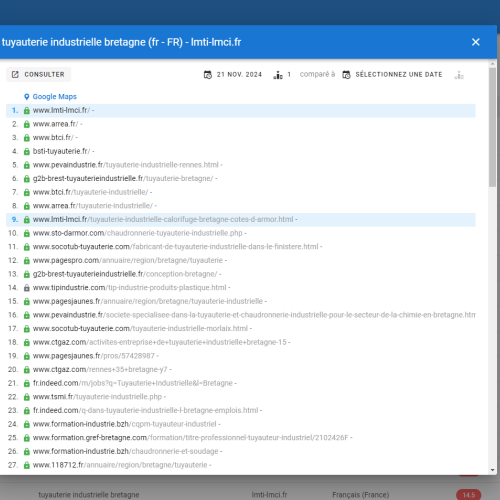Open the Consulter external link button
Viewport: 500px width, 500px height.
tap(38, 74)
